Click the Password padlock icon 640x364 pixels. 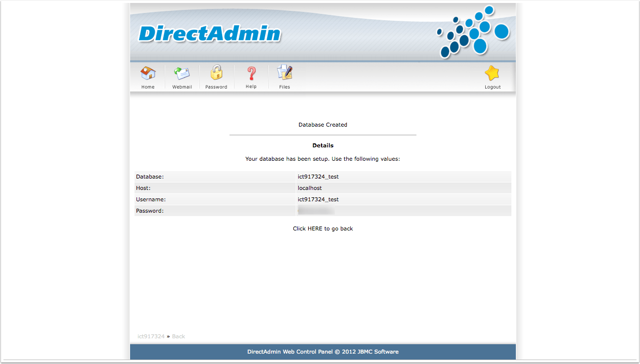[216, 73]
